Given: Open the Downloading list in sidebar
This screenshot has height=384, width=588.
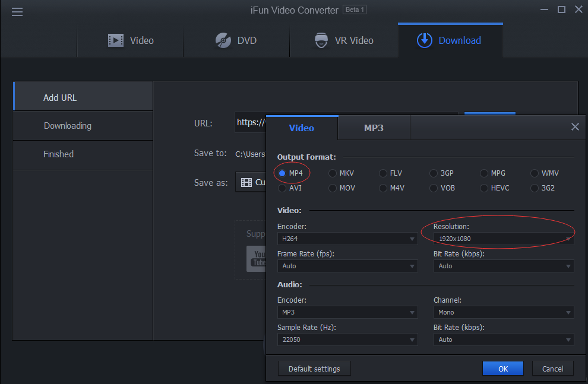Looking at the screenshot, I should [x=83, y=125].
